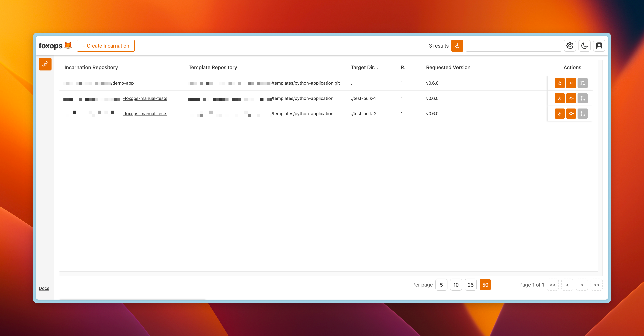Click commit icon in test-bulk-1 row
644x336 pixels.
(571, 98)
